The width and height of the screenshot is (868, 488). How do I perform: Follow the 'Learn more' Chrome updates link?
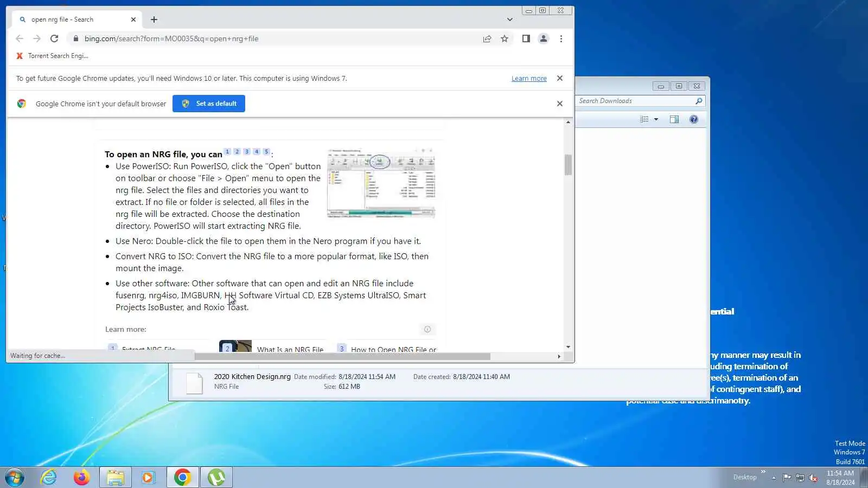pos(529,79)
